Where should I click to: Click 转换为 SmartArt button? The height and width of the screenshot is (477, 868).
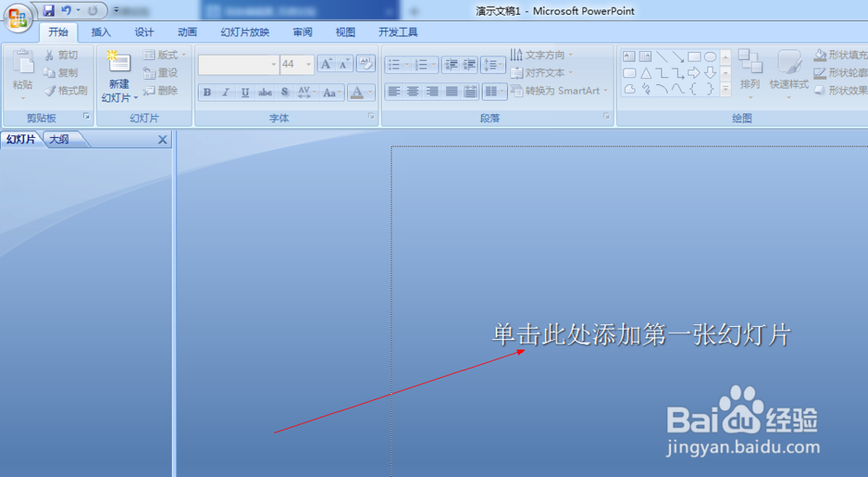tap(560, 90)
